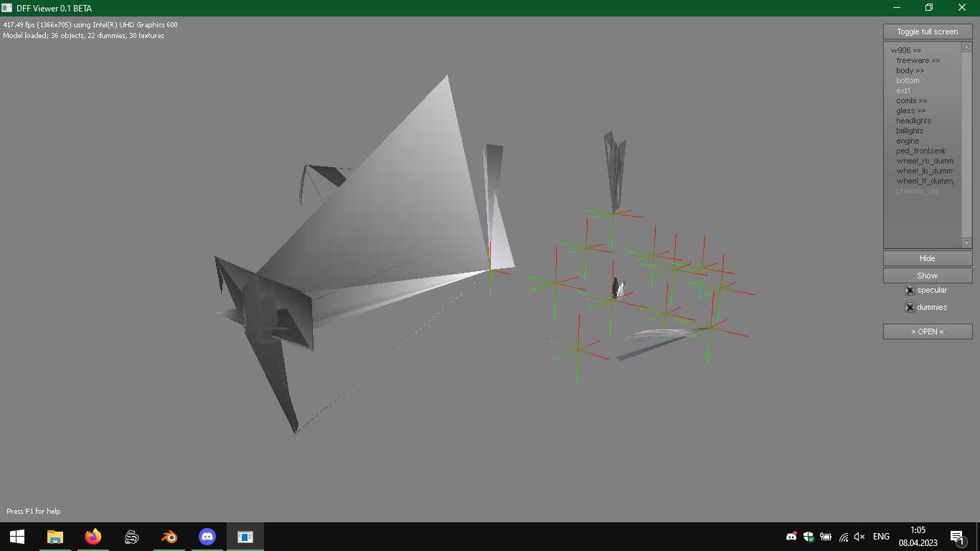This screenshot has width=980, height=551.
Task: Select the headlights object
Action: point(913,121)
